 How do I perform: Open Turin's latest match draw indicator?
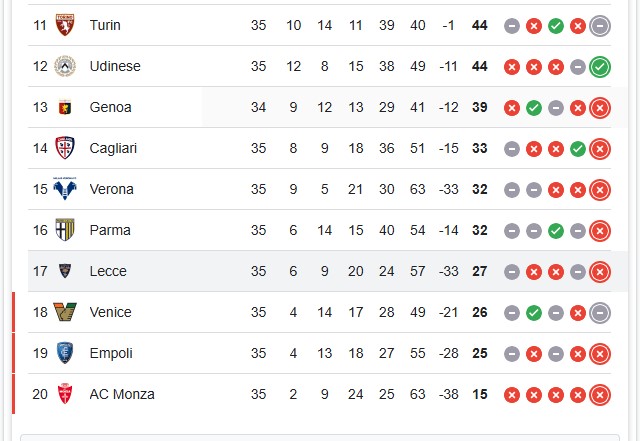click(600, 26)
